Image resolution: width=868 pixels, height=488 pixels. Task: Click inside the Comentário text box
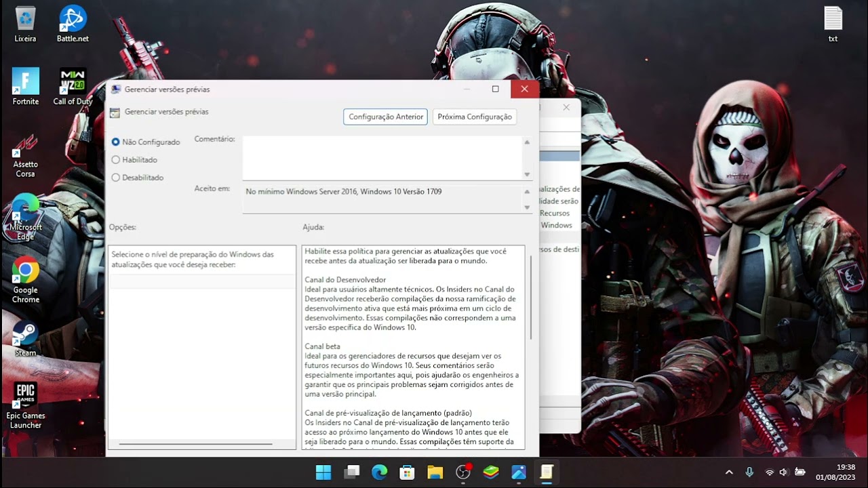tap(382, 158)
